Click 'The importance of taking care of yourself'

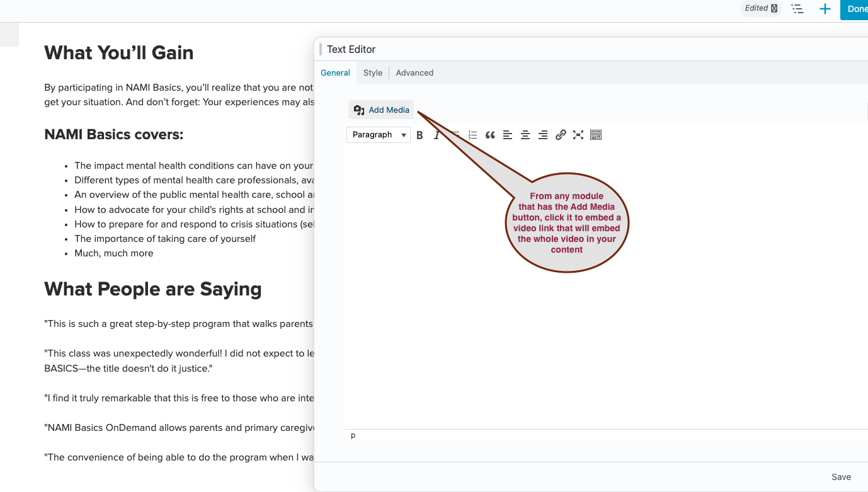click(x=165, y=239)
